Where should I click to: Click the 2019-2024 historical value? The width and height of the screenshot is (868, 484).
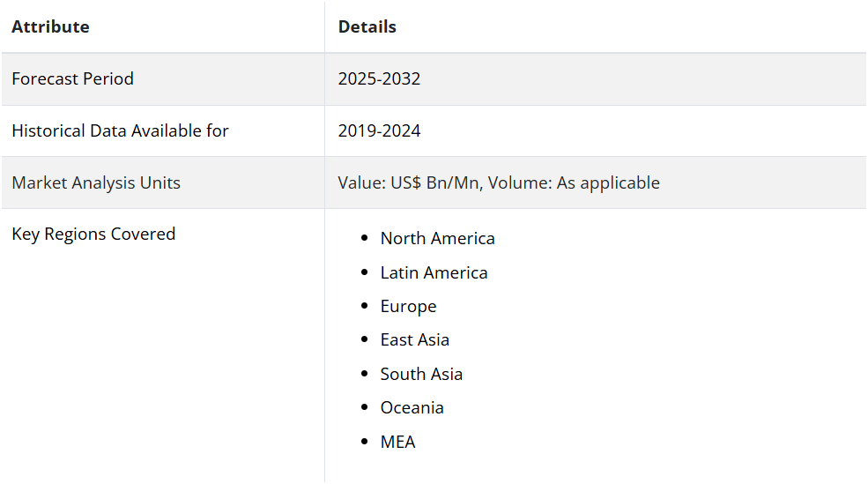pyautogui.click(x=379, y=130)
